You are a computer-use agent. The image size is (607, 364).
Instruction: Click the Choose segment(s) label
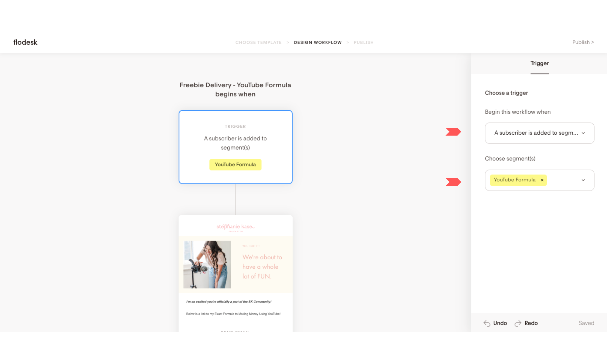510,159
